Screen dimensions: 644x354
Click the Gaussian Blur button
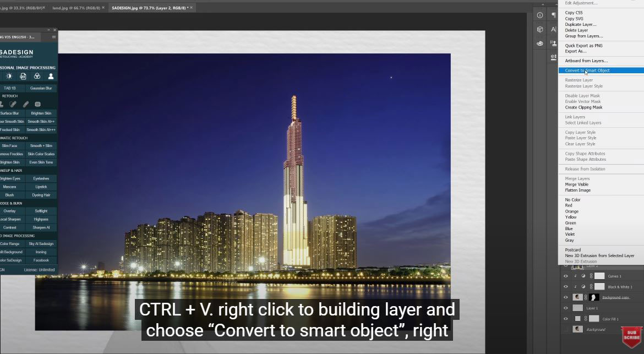tap(41, 88)
